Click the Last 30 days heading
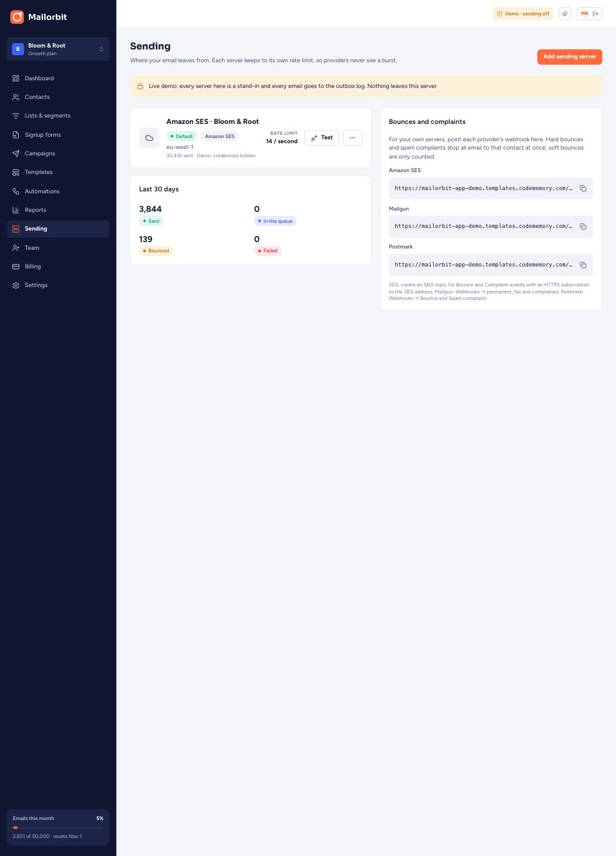This screenshot has height=856, width=616. (159, 189)
